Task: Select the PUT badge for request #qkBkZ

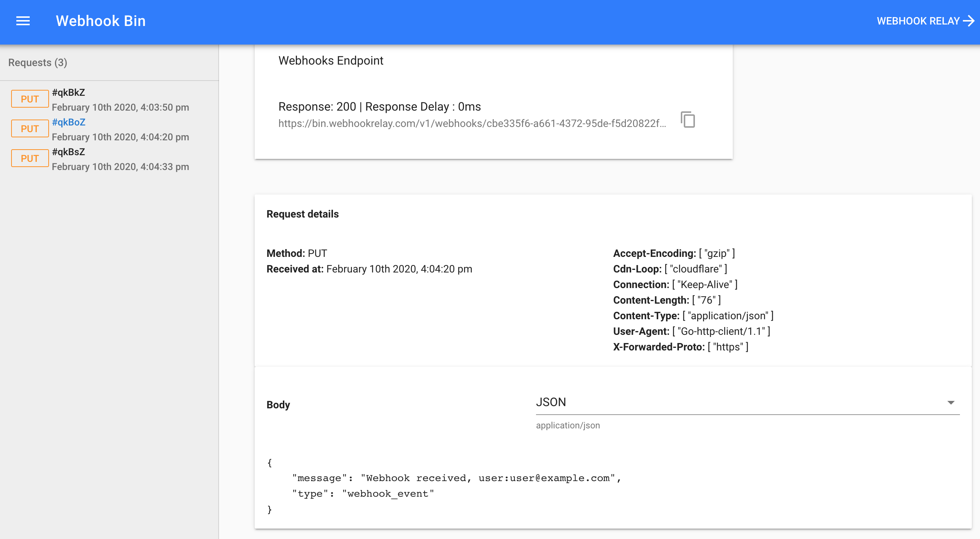Action: tap(30, 98)
